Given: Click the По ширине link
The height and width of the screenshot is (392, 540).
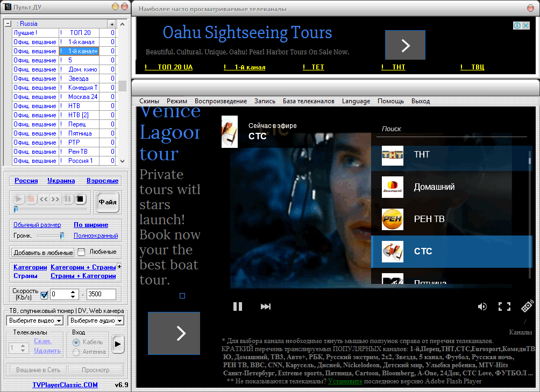Looking at the screenshot, I should pos(91,225).
